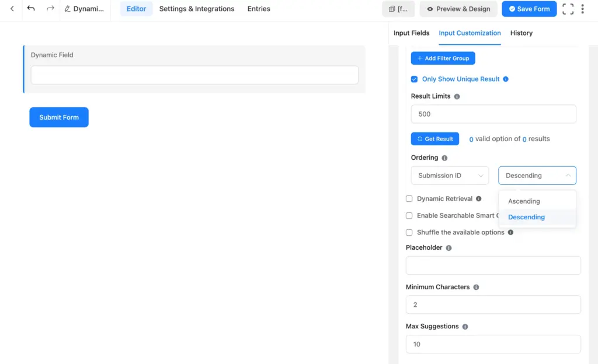Copy the form shortcode button
This screenshot has width=598, height=364.
point(398,9)
